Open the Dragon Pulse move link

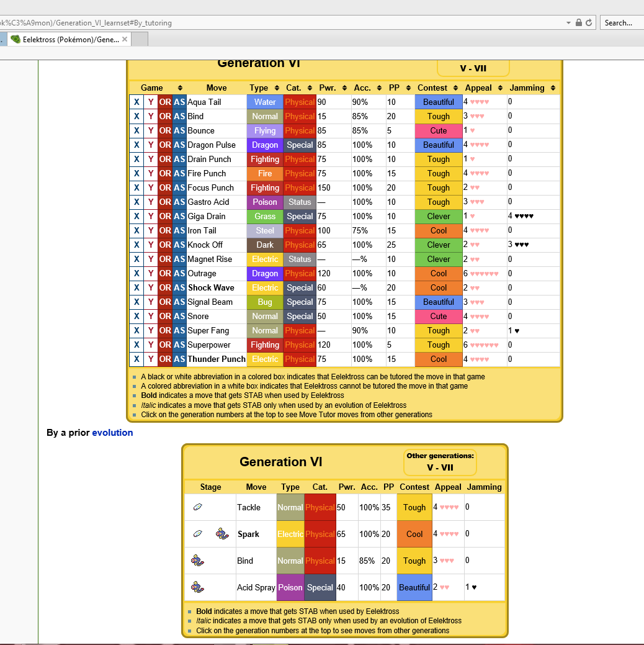[212, 145]
